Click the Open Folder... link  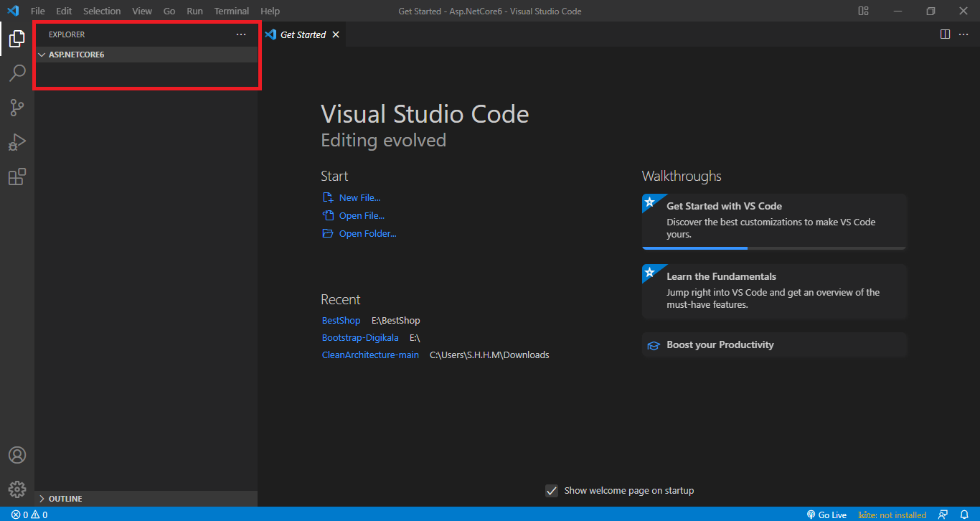367,233
